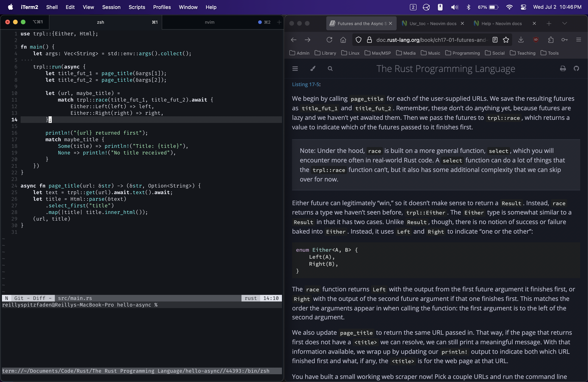Click the Git - Diff statusline segment
Screen dimensions: 588x382
tap(33, 298)
